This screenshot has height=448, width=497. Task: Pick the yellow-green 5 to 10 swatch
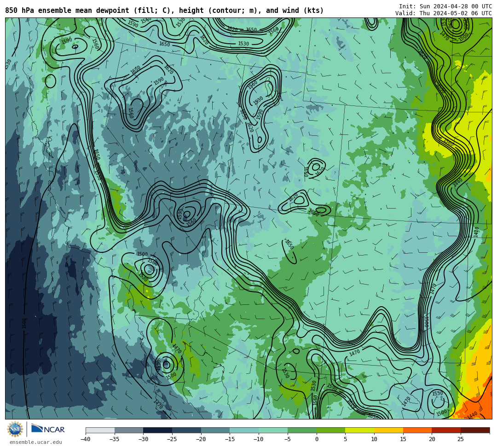360,430
